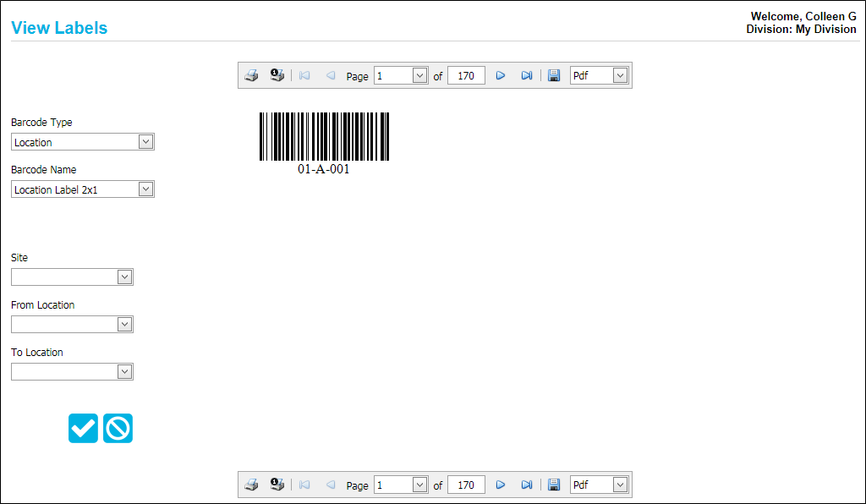Click the barcode image for 01-A-001
866x504 pixels.
(324, 136)
